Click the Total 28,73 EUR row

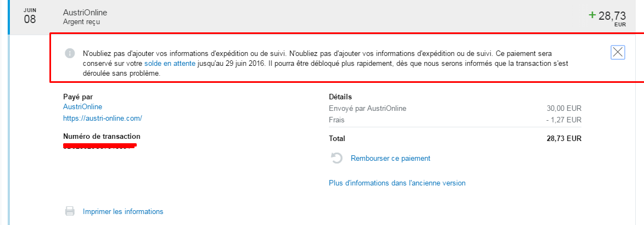(455, 138)
